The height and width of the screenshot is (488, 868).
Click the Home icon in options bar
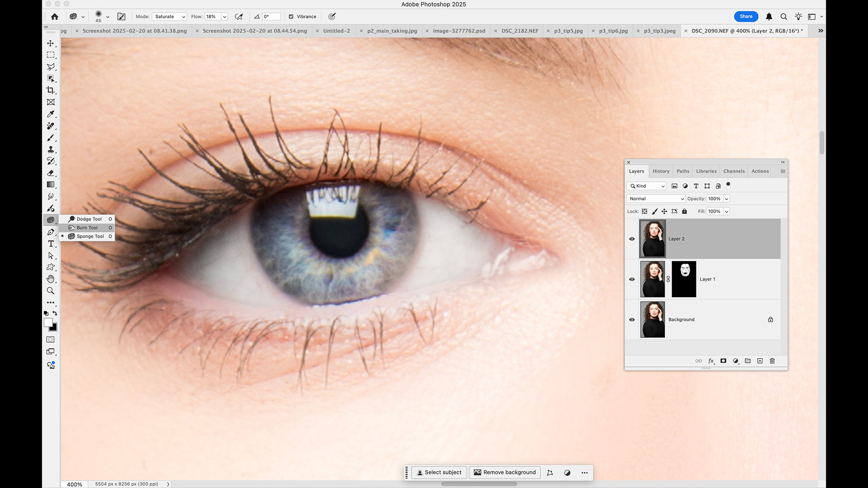(55, 16)
